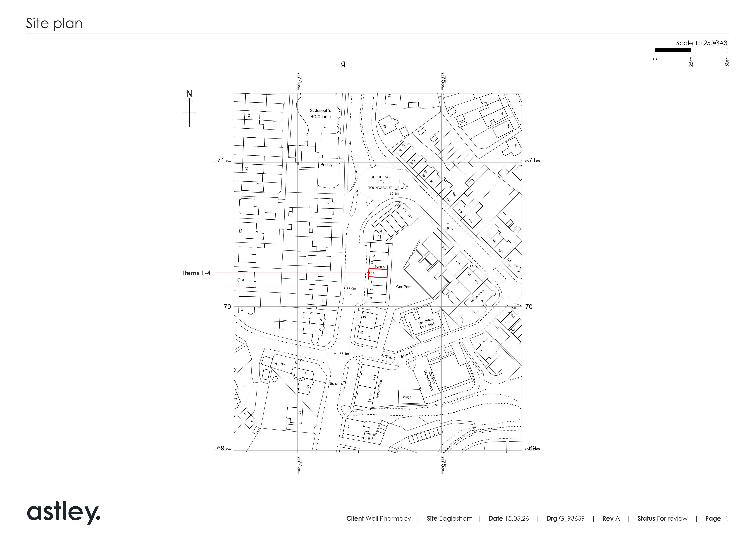Click the 'Surgery' building label
Screen dimensions: 756x535
pyautogui.click(x=380, y=267)
